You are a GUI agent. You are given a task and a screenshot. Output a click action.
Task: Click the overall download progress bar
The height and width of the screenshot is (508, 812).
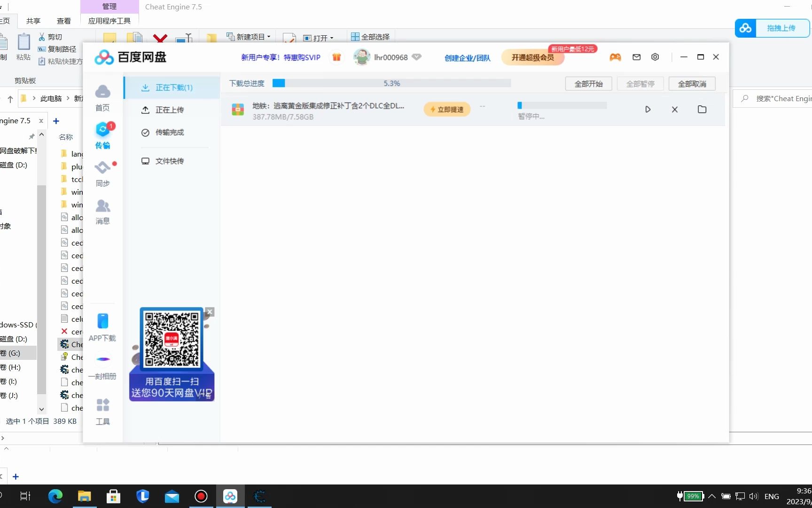pos(391,83)
